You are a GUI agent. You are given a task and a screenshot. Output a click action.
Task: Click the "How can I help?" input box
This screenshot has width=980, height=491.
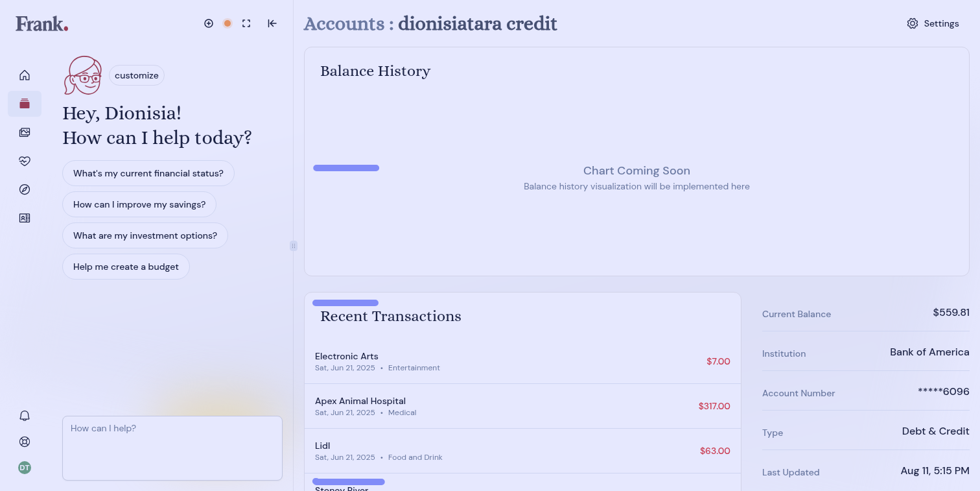pyautogui.click(x=172, y=448)
